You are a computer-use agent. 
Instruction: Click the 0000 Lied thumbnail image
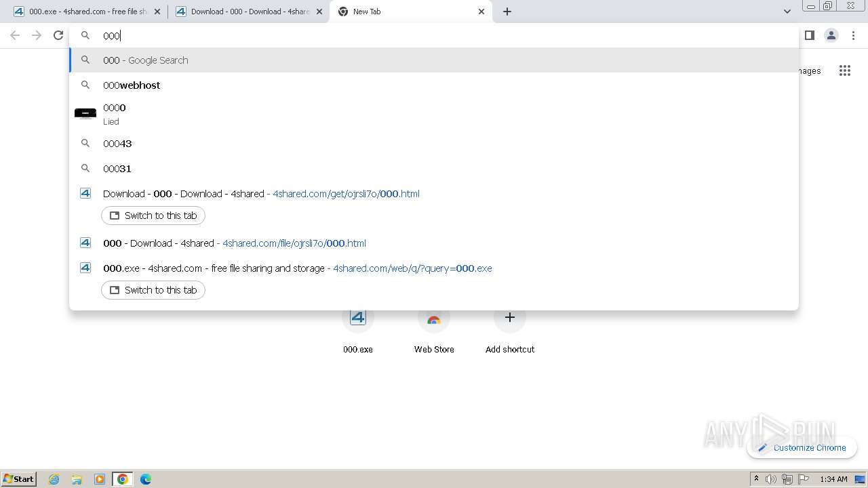[85, 114]
